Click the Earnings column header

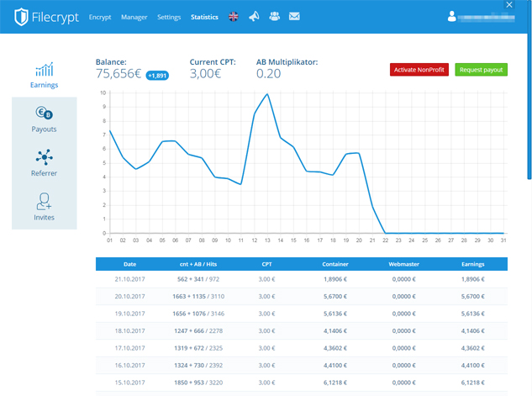(x=472, y=264)
